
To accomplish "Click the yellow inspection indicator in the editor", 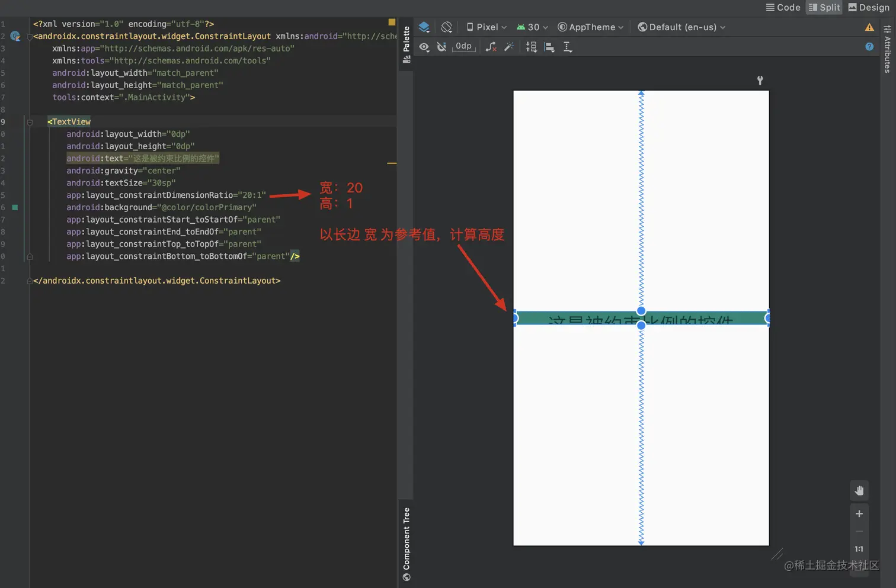I will tap(392, 22).
